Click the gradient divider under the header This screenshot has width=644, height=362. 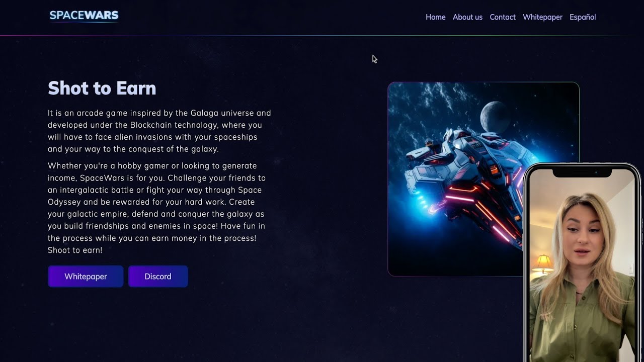point(322,36)
